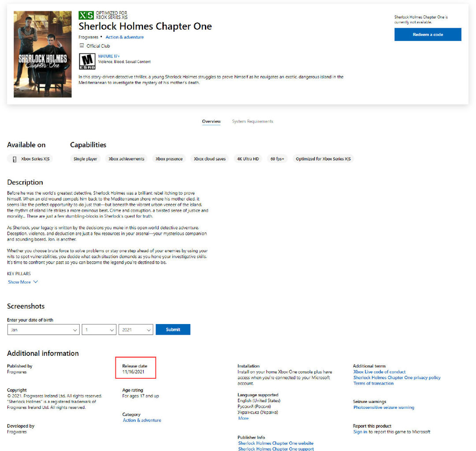Click the 'Violence, Blood, Sexual Content' descriptor text

tap(124, 62)
